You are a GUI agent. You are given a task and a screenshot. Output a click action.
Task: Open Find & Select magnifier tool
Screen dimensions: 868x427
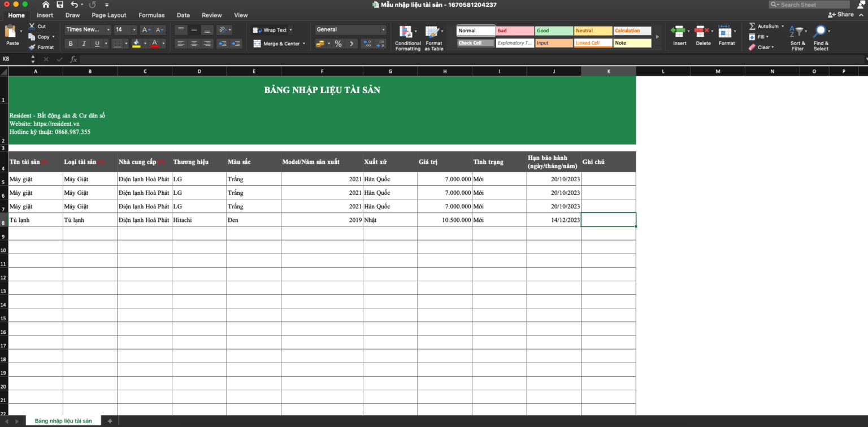pyautogui.click(x=820, y=32)
